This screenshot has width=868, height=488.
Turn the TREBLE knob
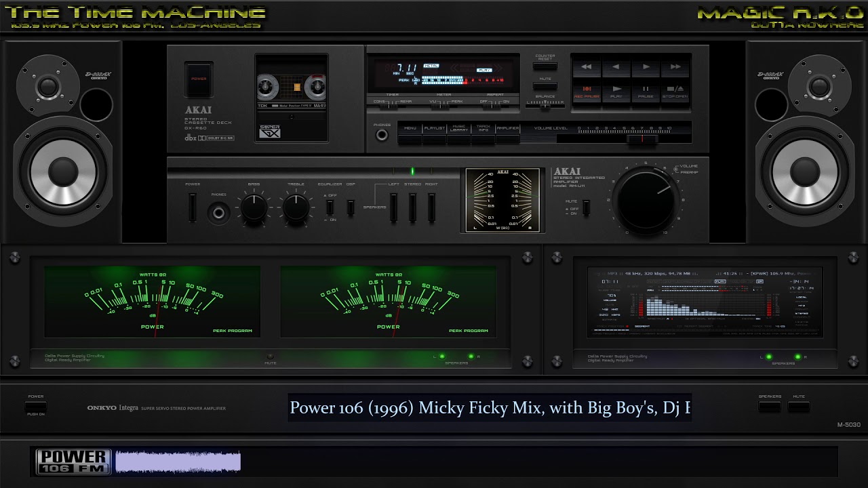(x=296, y=207)
